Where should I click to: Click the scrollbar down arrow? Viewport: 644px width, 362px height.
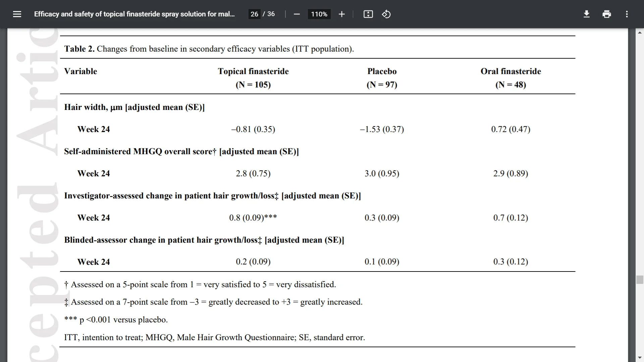tap(640, 358)
